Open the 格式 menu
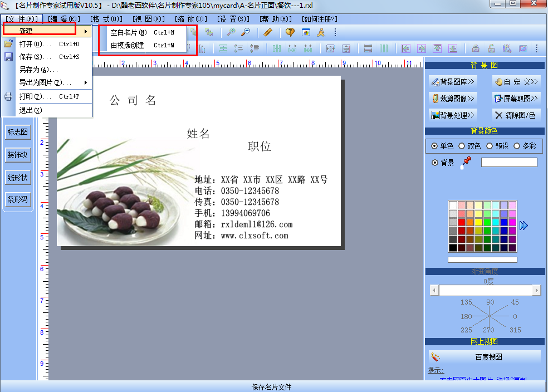This screenshot has width=548, height=392. 106,19
